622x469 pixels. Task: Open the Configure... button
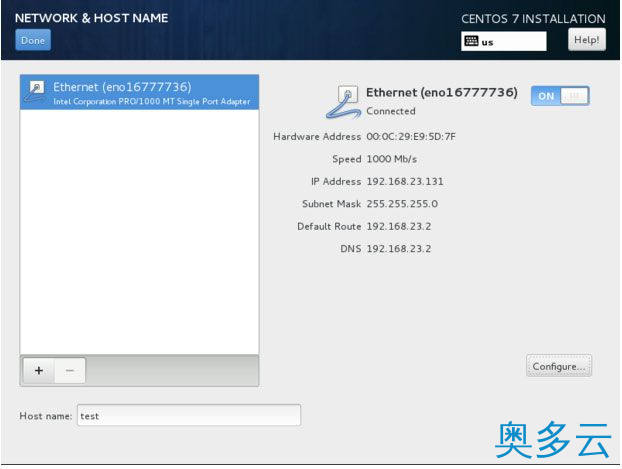[x=559, y=366]
